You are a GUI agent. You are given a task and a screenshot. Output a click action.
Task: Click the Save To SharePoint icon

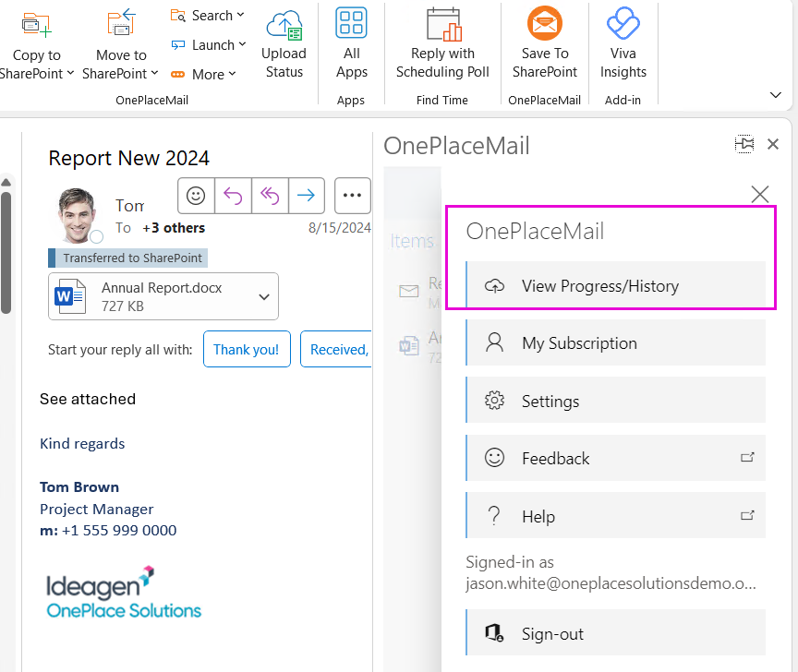(x=545, y=25)
